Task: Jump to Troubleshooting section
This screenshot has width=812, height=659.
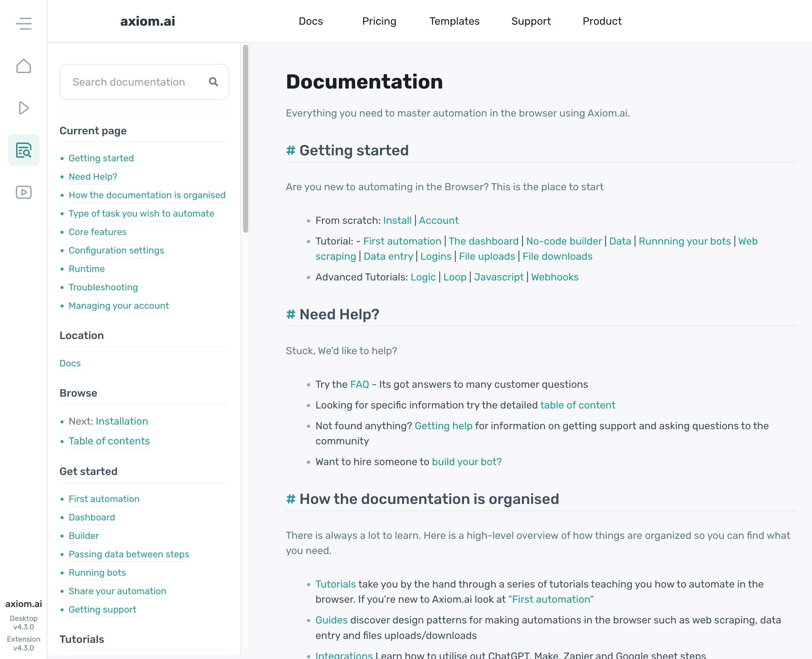Action: 103,287
